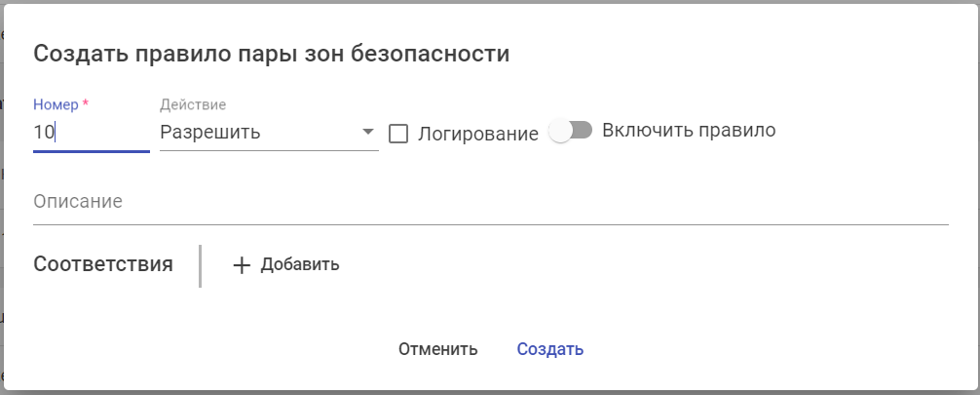The height and width of the screenshot is (395, 980).
Task: Check the Логирование checkbox
Action: pos(398,134)
